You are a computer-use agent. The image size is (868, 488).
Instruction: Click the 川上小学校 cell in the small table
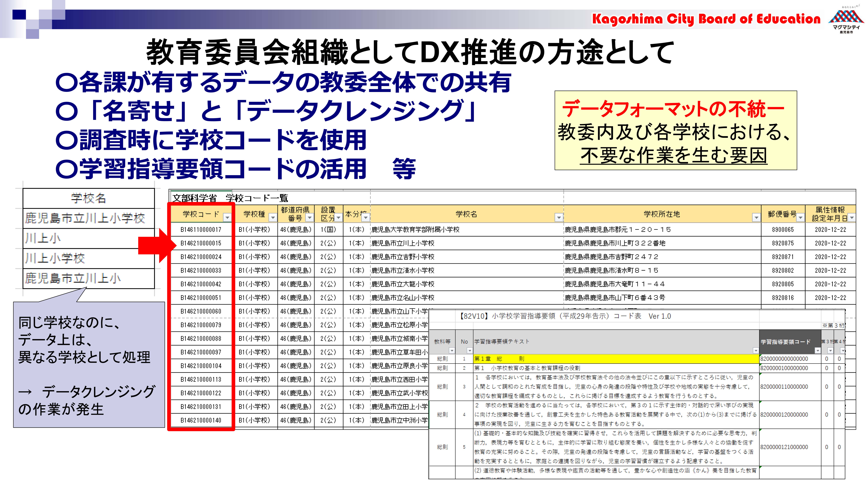pyautogui.click(x=89, y=258)
